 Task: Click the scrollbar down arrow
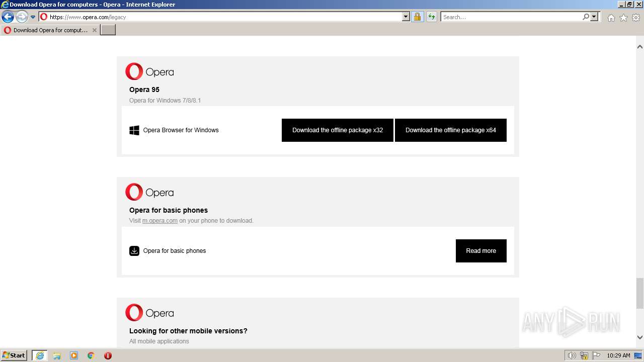click(x=640, y=337)
